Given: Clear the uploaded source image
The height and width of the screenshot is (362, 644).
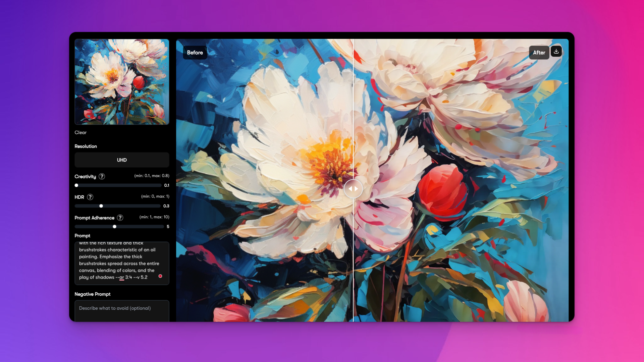Looking at the screenshot, I should pos(80,132).
